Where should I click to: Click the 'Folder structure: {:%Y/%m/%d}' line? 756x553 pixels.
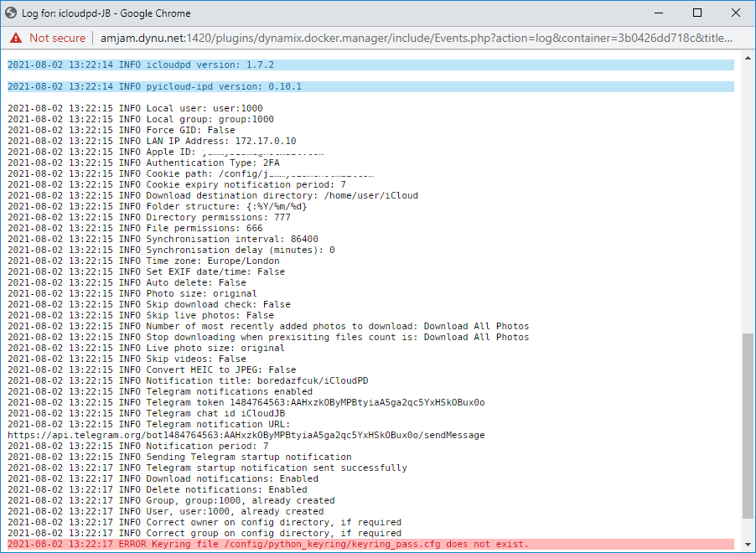[158, 206]
